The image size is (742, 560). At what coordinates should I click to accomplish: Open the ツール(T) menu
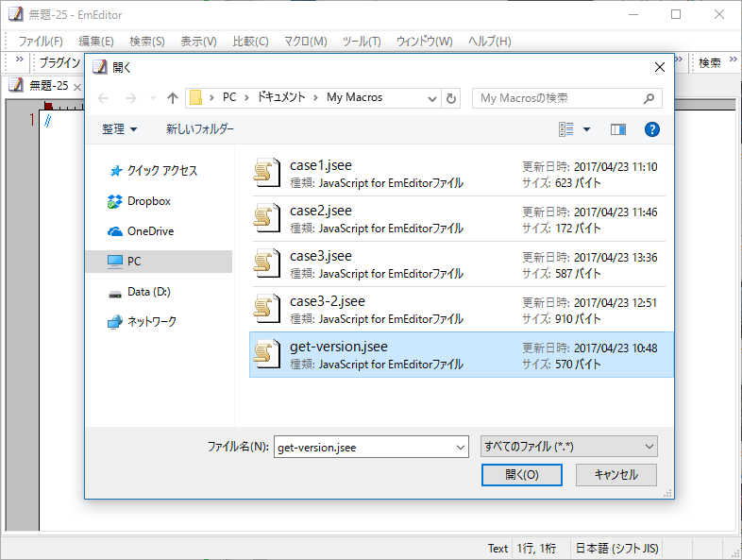[x=362, y=42]
